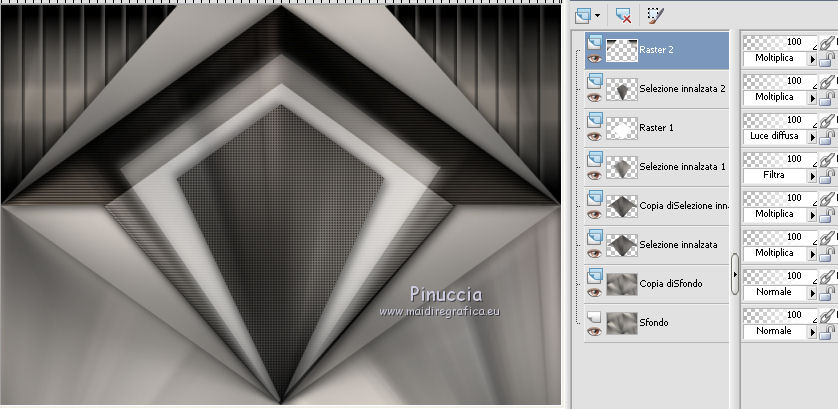This screenshot has width=838, height=409.
Task: Open blend mode dropdown for Selezione innalzata
Action: pyautogui.click(x=813, y=254)
